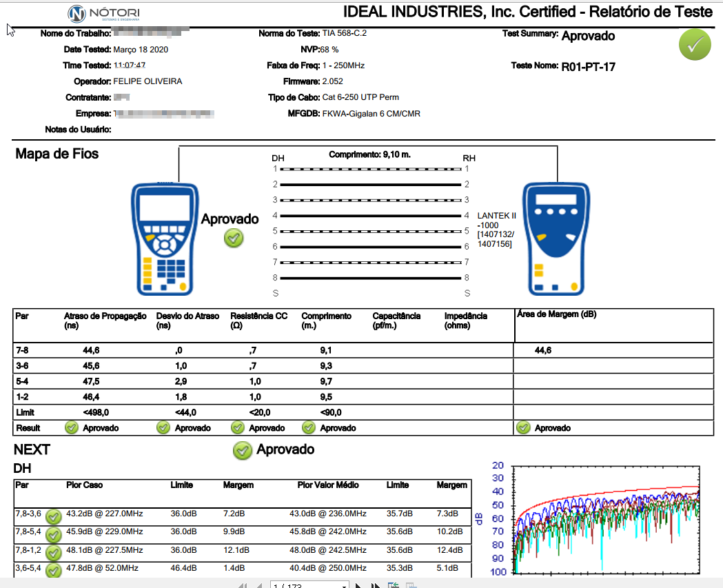Click wire 1 line in the wire map

[x=371, y=170]
